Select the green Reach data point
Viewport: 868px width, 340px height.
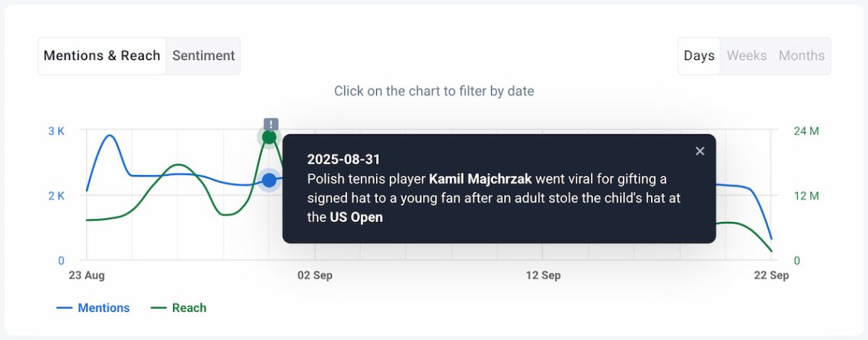point(269,137)
